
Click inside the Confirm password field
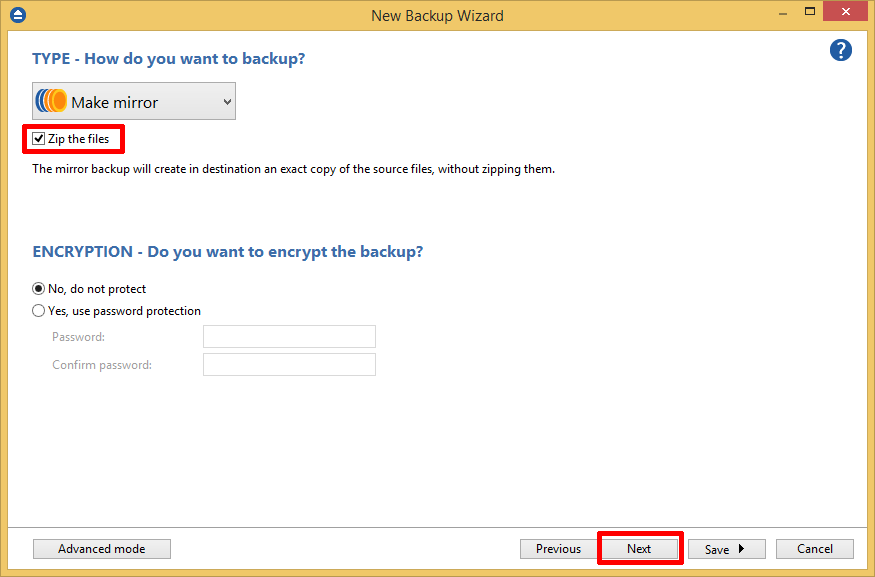pyautogui.click(x=289, y=364)
